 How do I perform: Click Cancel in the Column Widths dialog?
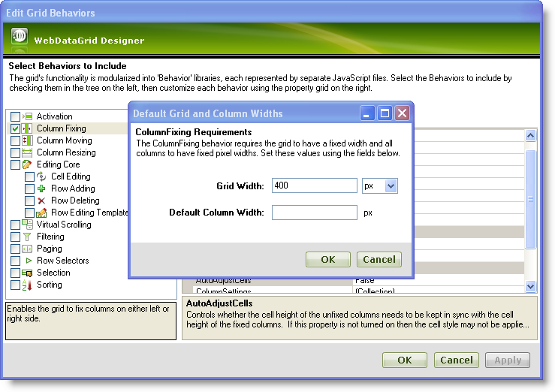(379, 260)
